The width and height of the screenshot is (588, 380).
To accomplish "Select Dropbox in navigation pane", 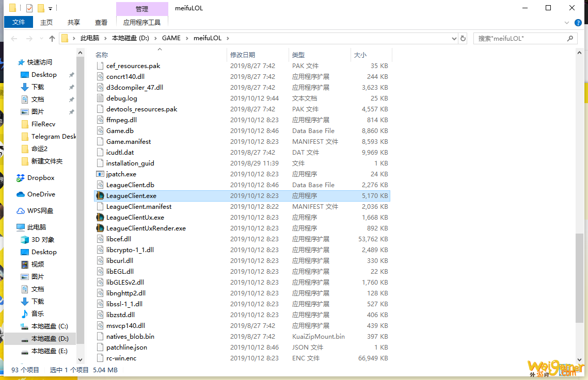I will pyautogui.click(x=40, y=178).
